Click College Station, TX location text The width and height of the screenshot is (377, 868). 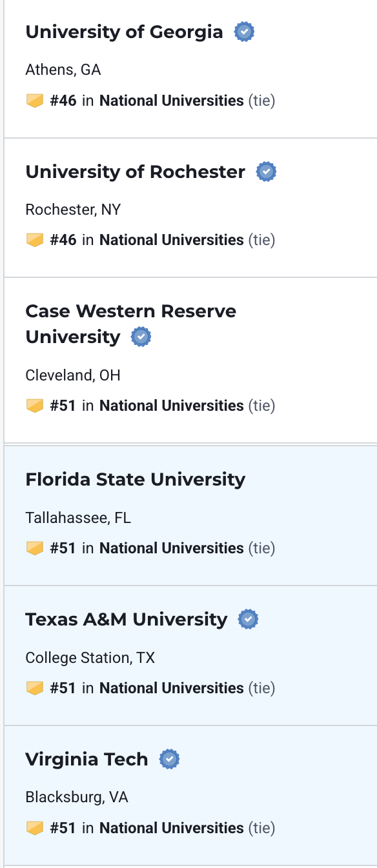(x=90, y=658)
